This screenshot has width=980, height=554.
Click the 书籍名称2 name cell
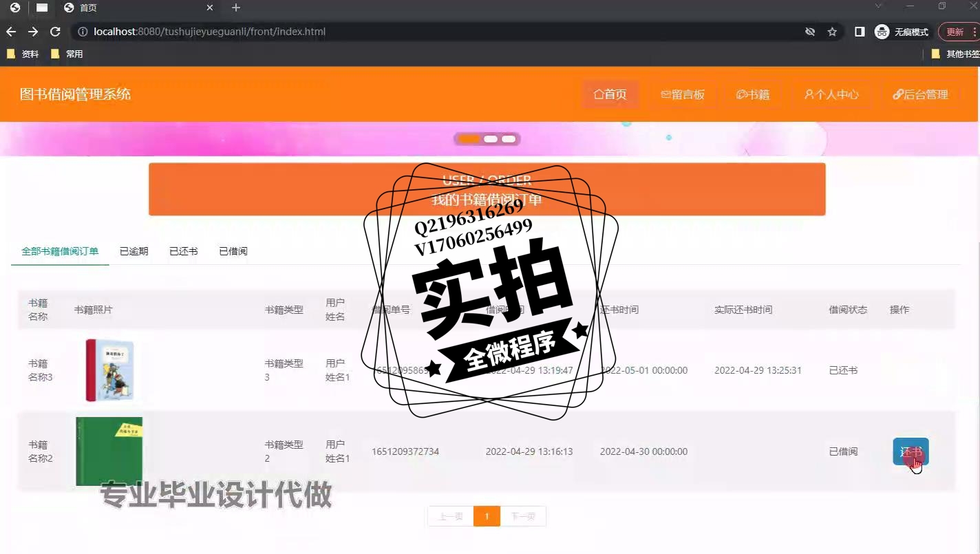pos(40,451)
